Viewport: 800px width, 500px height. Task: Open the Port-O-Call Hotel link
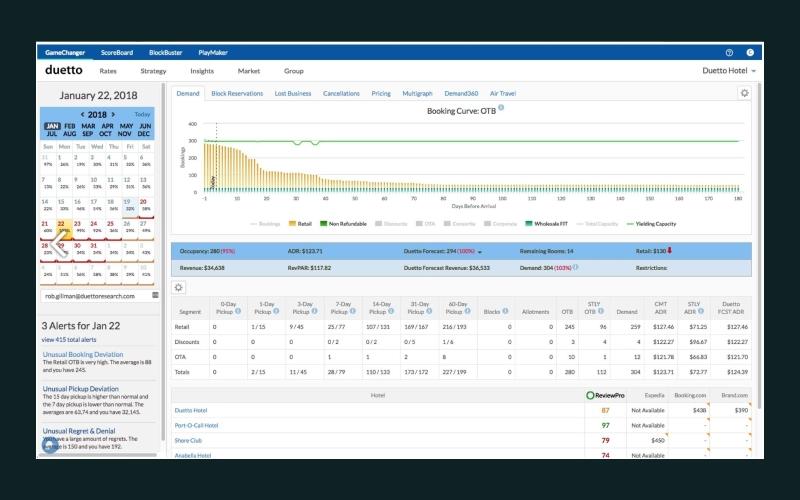point(196,425)
